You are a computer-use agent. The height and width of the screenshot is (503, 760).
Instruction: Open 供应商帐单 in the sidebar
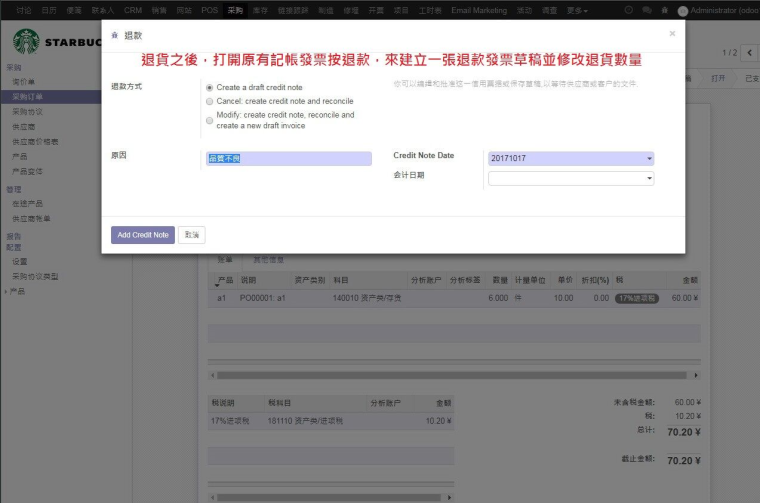31,219
